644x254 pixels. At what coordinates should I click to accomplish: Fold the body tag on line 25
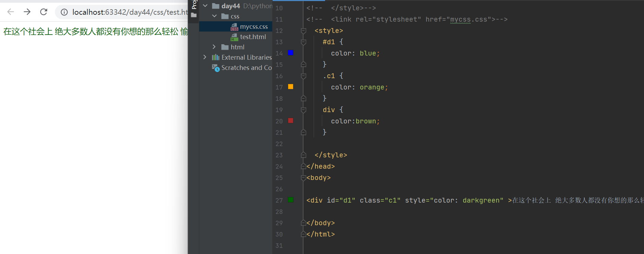coord(303,178)
